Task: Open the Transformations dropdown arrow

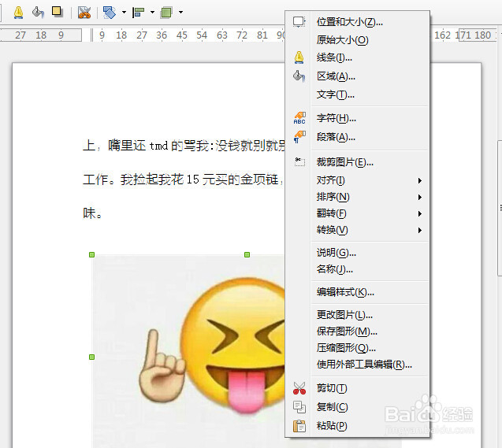Action: (124, 13)
